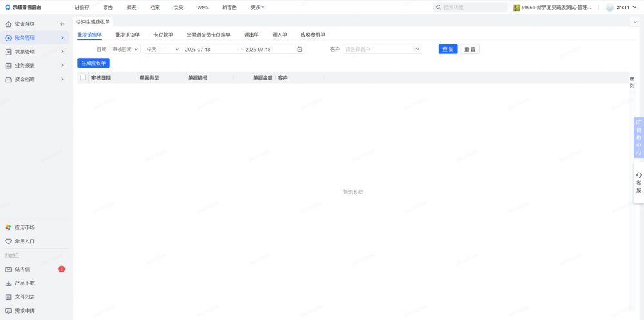
Task: Click the 应用市场 colorful icon
Action: coord(8,227)
